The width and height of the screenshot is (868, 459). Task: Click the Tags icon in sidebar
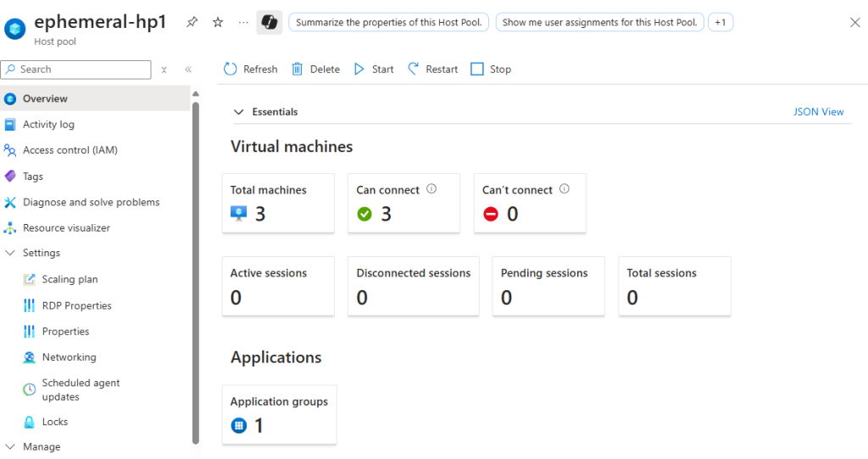[x=10, y=176]
